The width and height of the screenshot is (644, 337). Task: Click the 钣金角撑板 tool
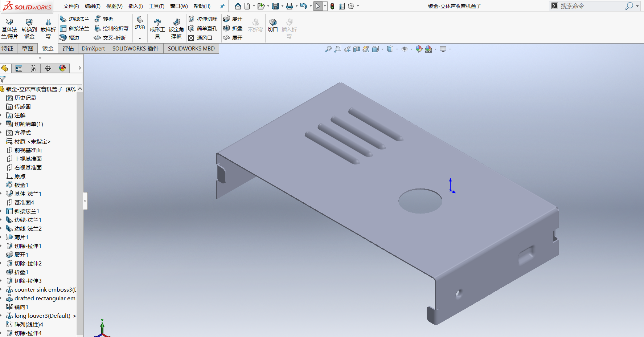pos(176,28)
